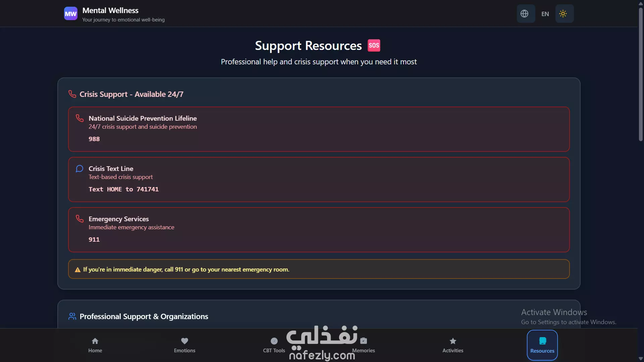Open the Activities tab

(453, 345)
